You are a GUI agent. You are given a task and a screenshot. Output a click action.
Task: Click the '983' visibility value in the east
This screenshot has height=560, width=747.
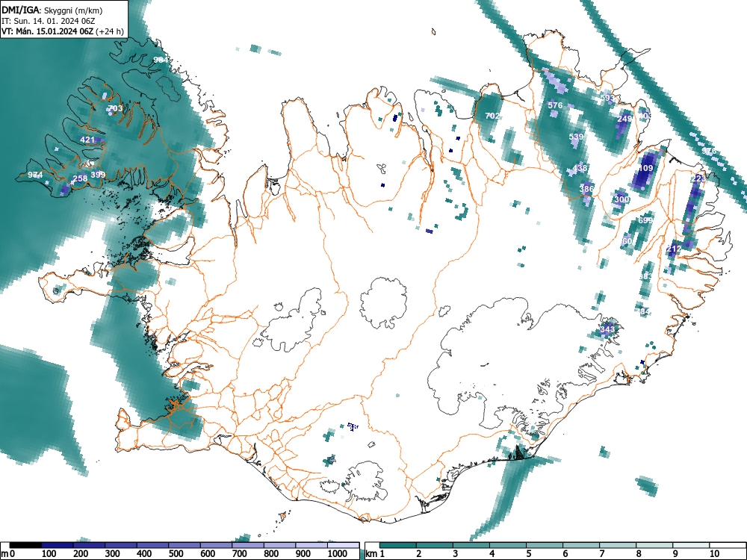(x=645, y=277)
